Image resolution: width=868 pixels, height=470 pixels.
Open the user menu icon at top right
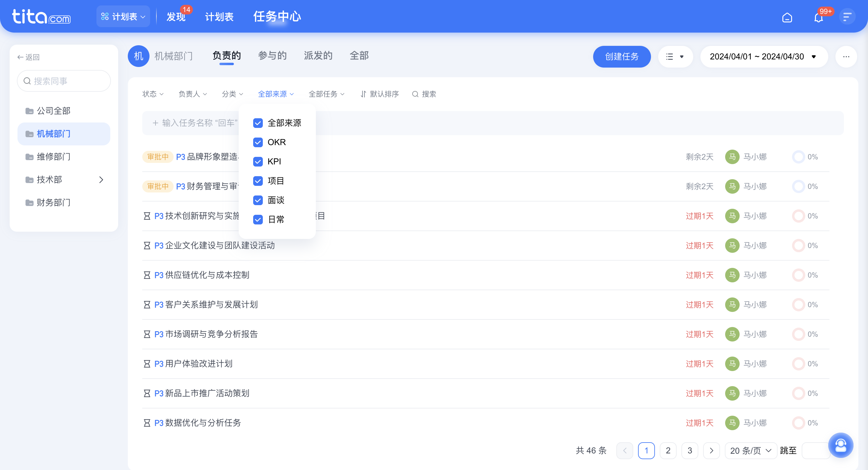point(847,17)
